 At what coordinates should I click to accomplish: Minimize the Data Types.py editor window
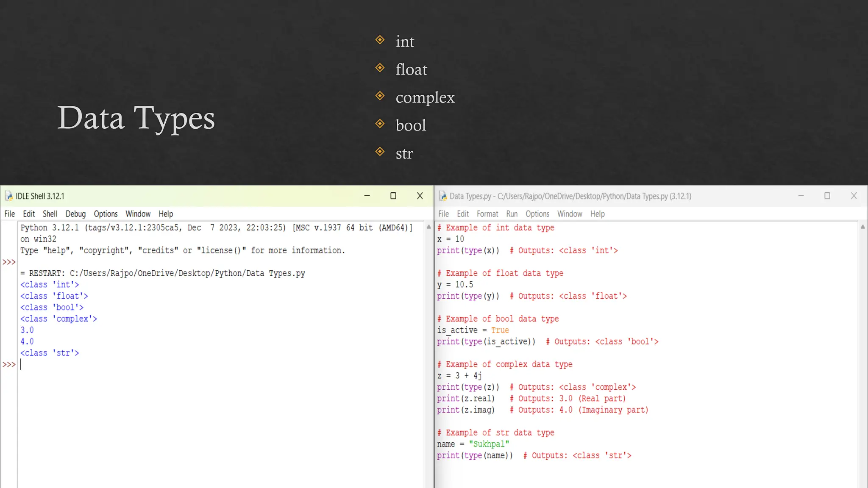pos(801,196)
